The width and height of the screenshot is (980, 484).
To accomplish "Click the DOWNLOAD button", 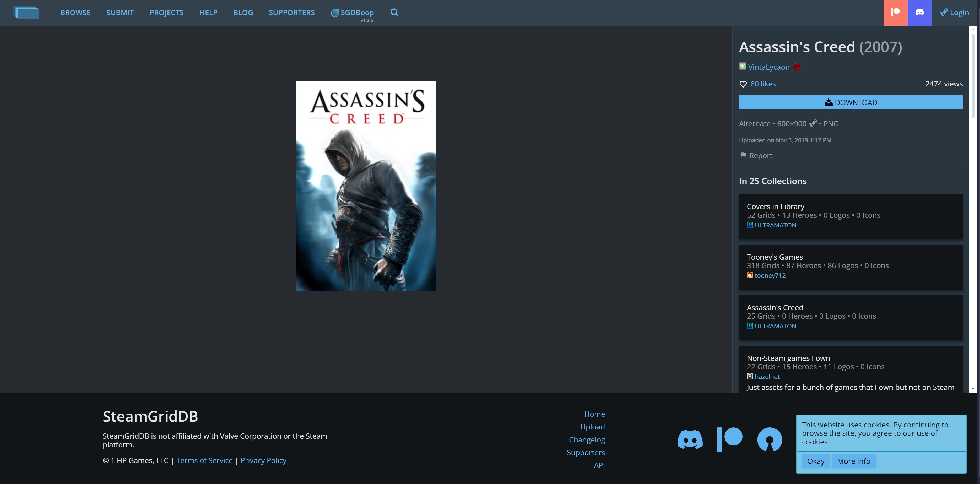I will 850,102.
